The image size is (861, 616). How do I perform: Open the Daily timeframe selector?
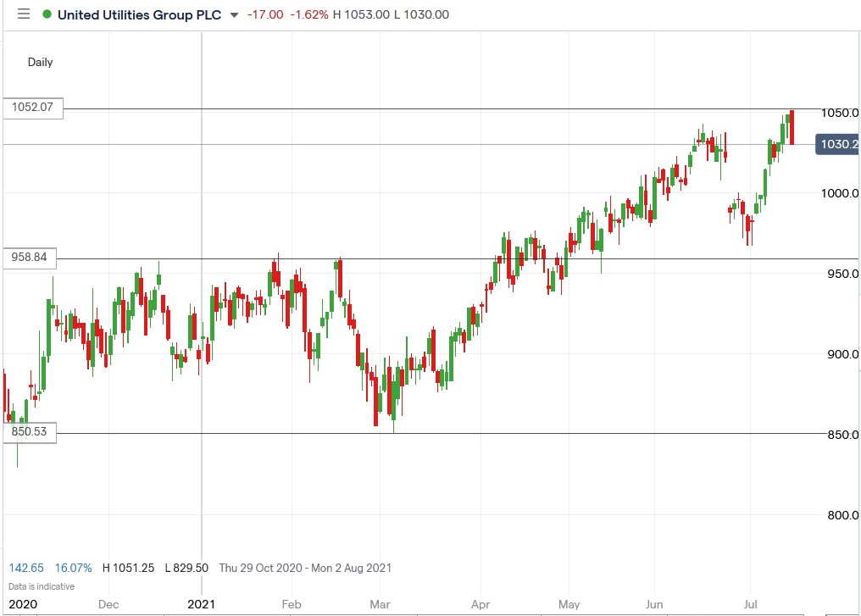pos(39,62)
